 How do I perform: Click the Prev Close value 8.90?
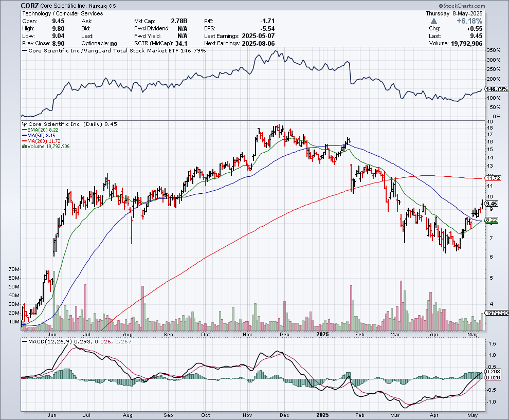(x=59, y=44)
